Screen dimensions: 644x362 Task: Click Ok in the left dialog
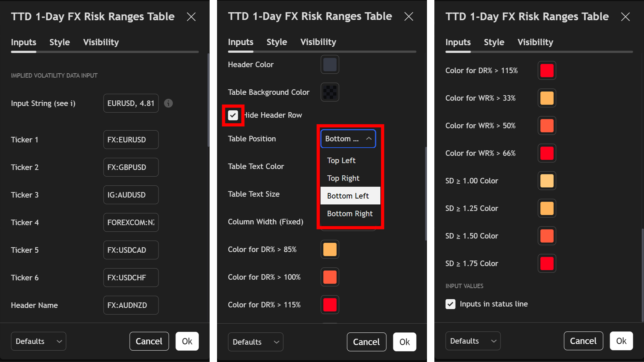click(x=187, y=341)
